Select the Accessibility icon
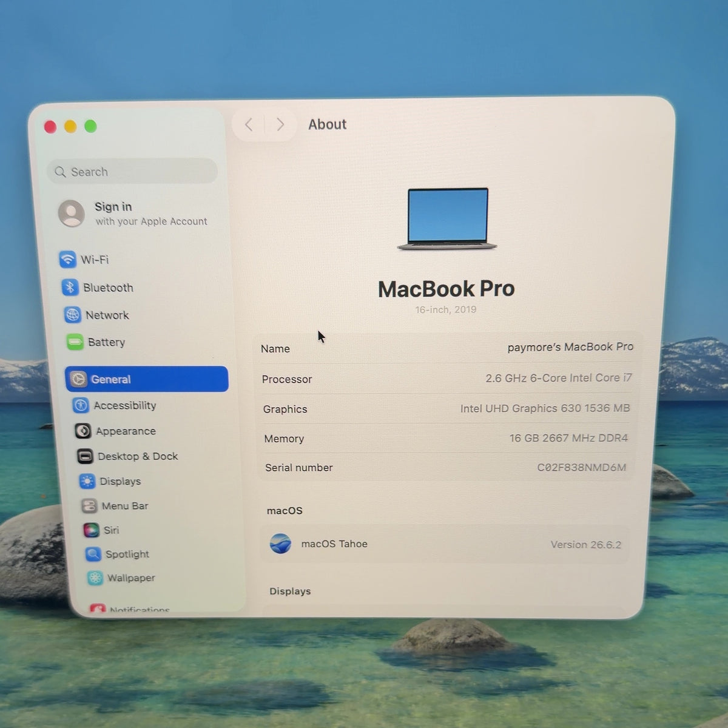This screenshot has width=728, height=728. (80, 405)
